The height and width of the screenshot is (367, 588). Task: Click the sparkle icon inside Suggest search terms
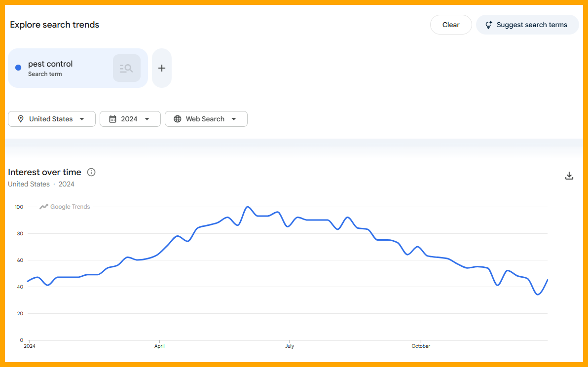point(488,24)
